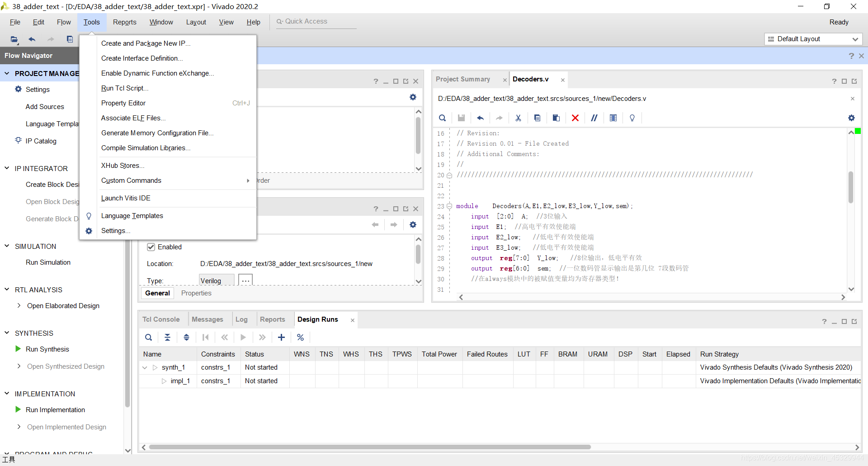
Task: Click the properties panel forward arrow
Action: pyautogui.click(x=394, y=225)
